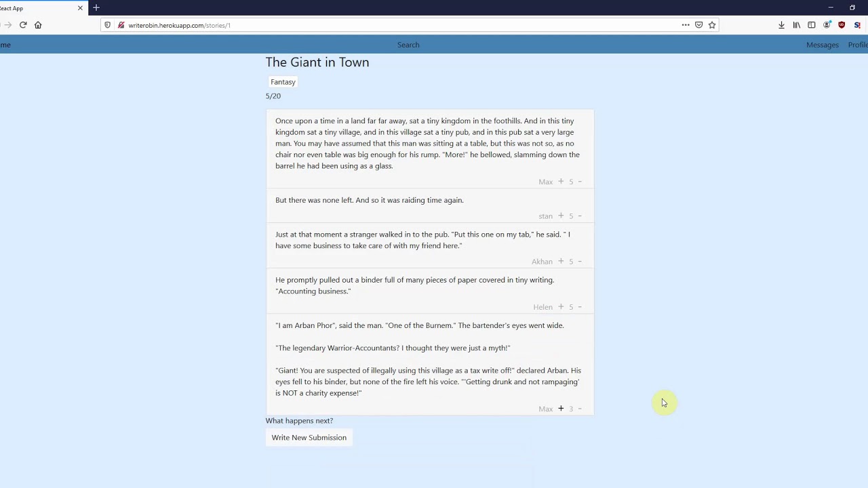Go to Home in the site navbar
This screenshot has width=868, height=488.
[x=5, y=45]
